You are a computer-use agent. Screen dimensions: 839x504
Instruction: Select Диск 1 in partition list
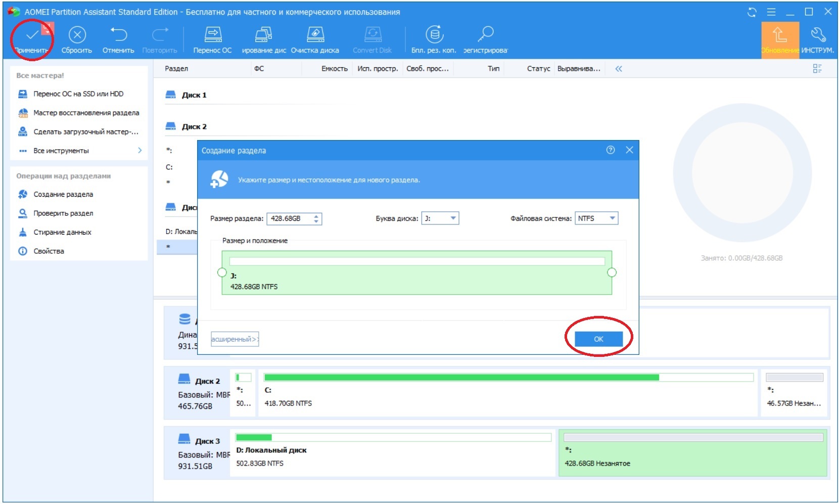point(187,95)
